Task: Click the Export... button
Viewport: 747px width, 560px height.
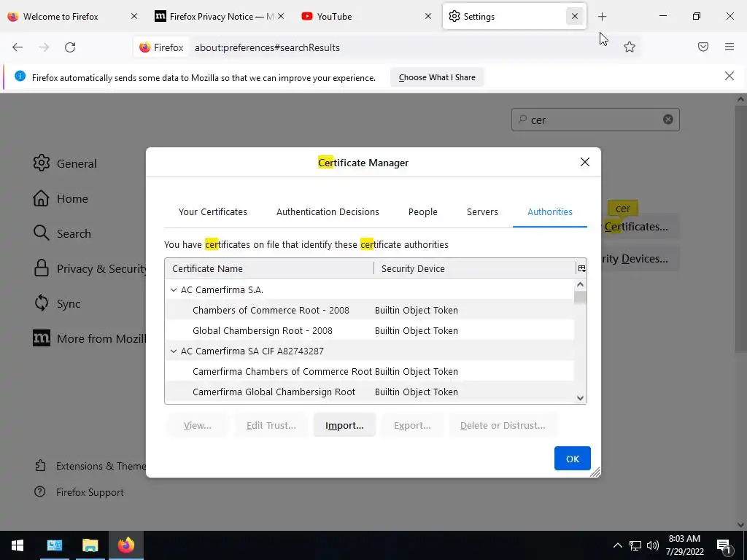Action: click(x=412, y=425)
